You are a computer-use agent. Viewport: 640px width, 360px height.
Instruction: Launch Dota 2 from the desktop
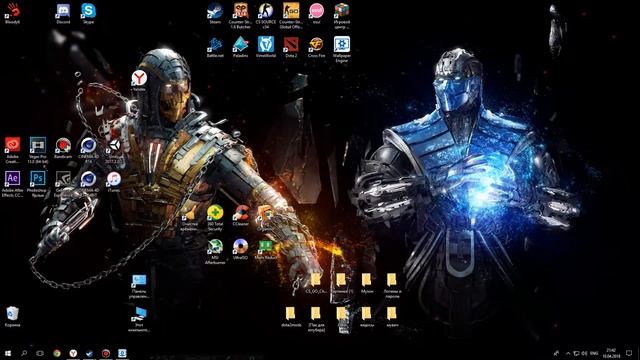(291, 47)
